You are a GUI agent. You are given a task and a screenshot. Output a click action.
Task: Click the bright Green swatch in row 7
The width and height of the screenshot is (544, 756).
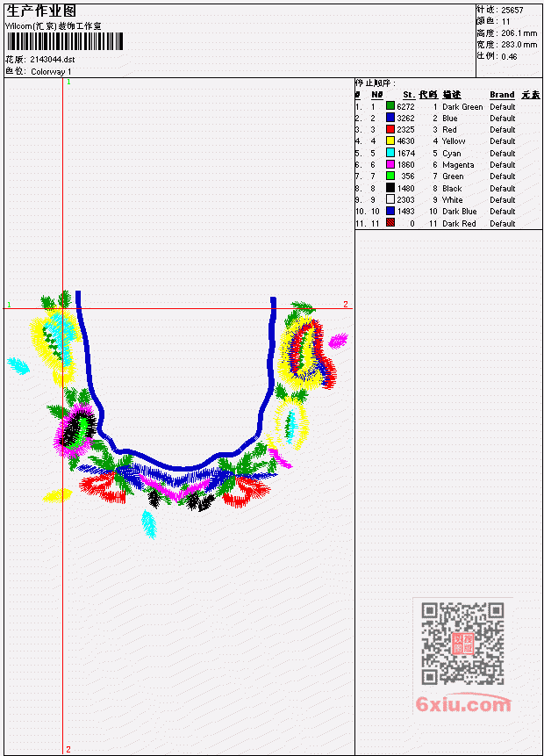point(390,176)
